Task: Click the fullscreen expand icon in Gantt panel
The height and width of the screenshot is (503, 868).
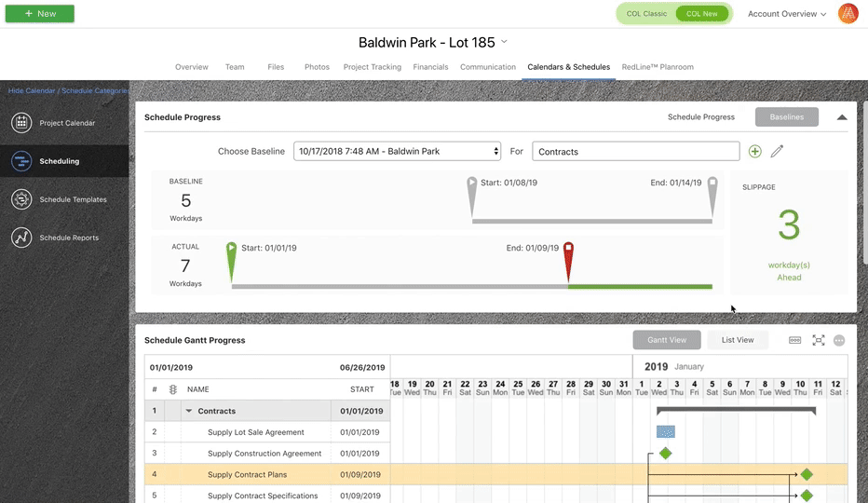Action: click(x=818, y=340)
